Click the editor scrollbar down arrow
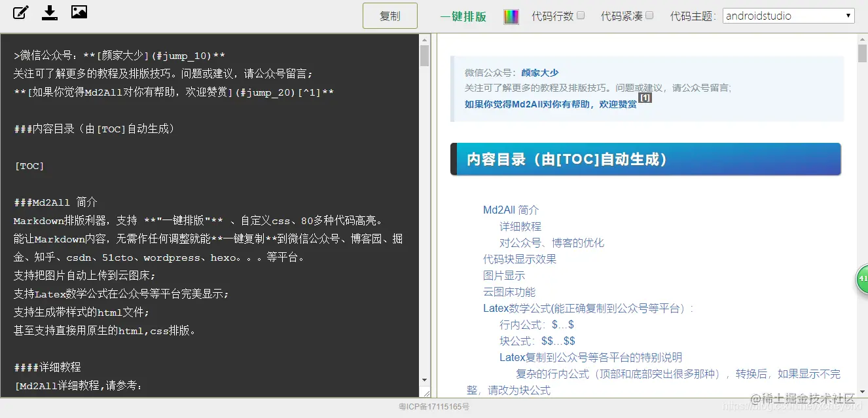Screen dimensions: 868x418 tap(424, 380)
